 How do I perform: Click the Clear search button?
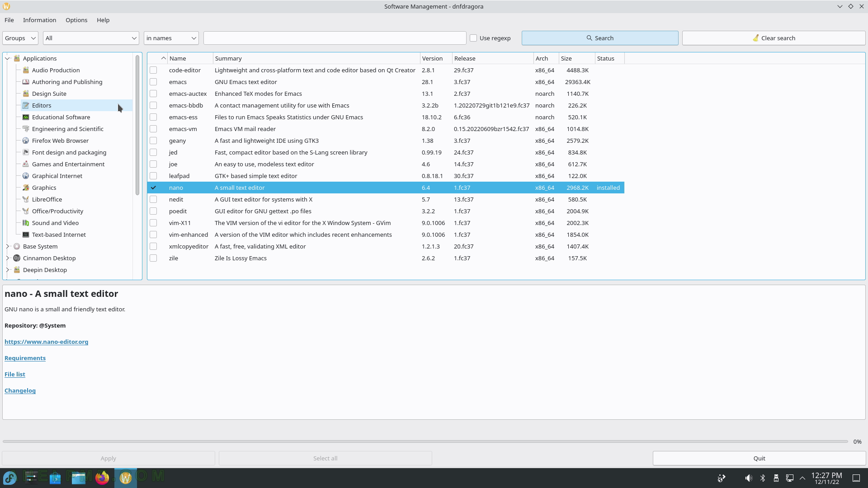tap(774, 38)
